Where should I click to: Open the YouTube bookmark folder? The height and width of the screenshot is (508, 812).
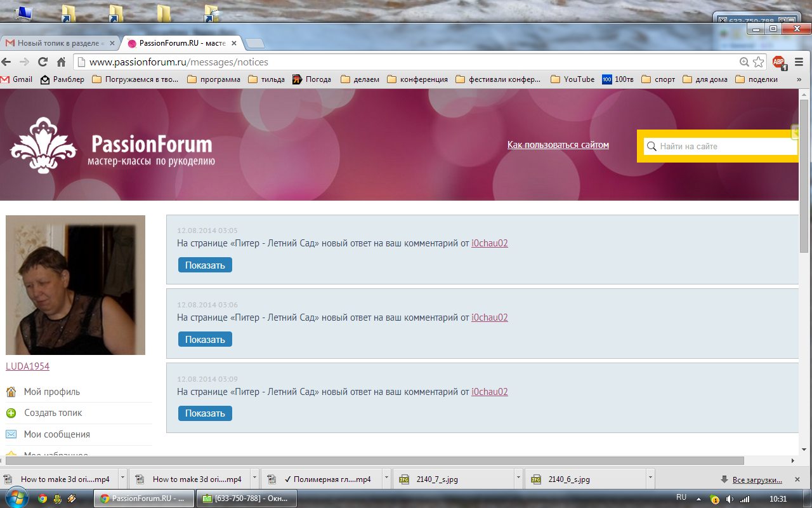[573, 79]
